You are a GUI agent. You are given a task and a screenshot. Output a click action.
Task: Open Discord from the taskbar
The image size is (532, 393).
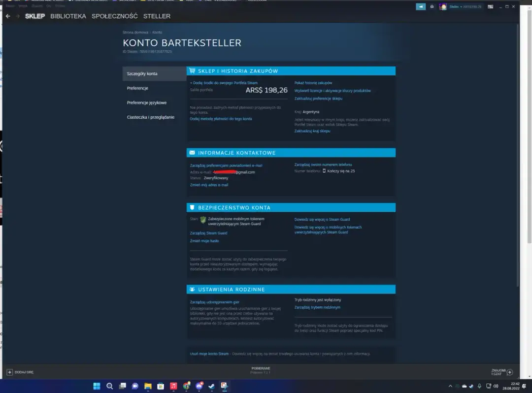[198, 386]
